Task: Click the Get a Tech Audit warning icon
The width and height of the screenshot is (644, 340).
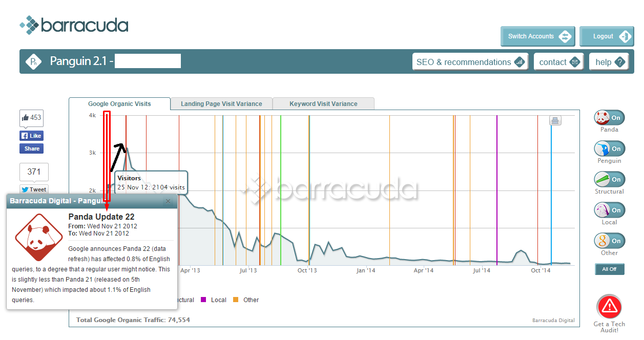Action: (x=609, y=307)
